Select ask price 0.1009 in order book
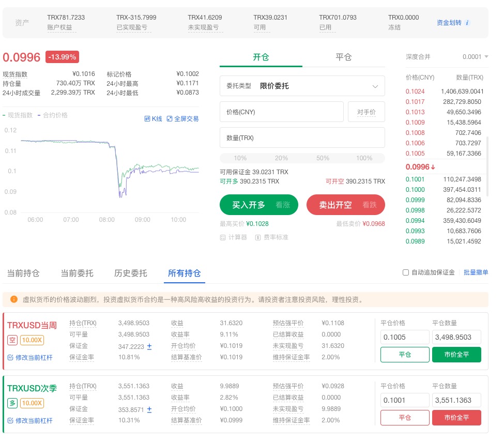Image resolution: width=504 pixels, height=442 pixels. coord(415,122)
